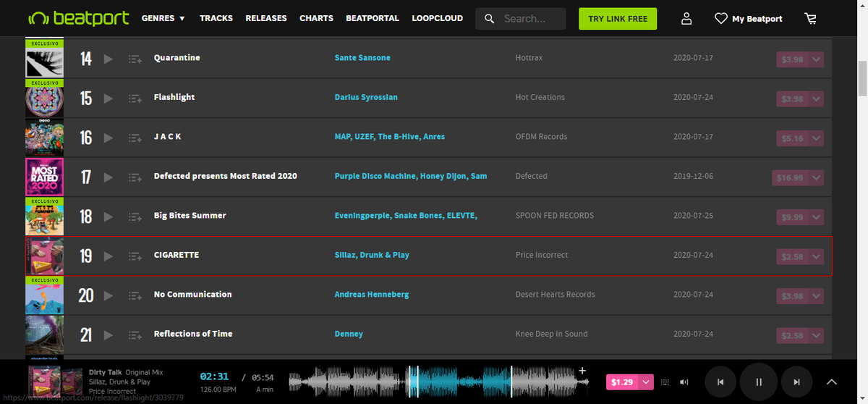Play the track Flashlight

point(109,98)
